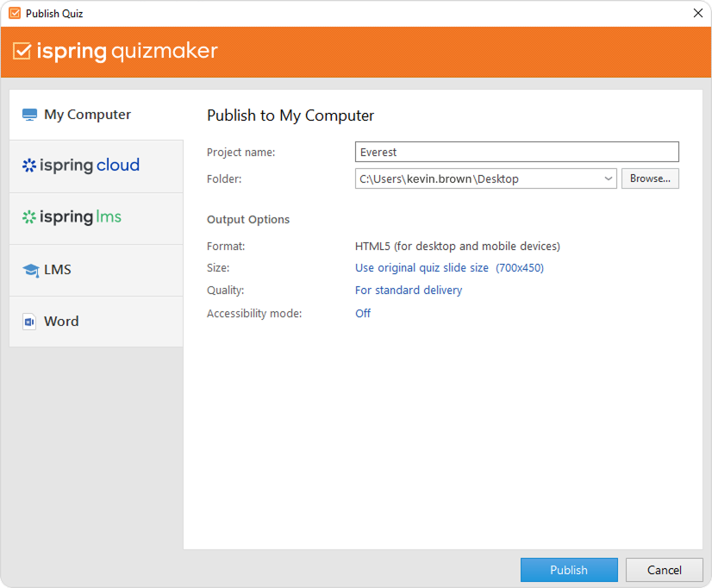Click the iSpring QuizMaker checkmark logo

point(22,52)
